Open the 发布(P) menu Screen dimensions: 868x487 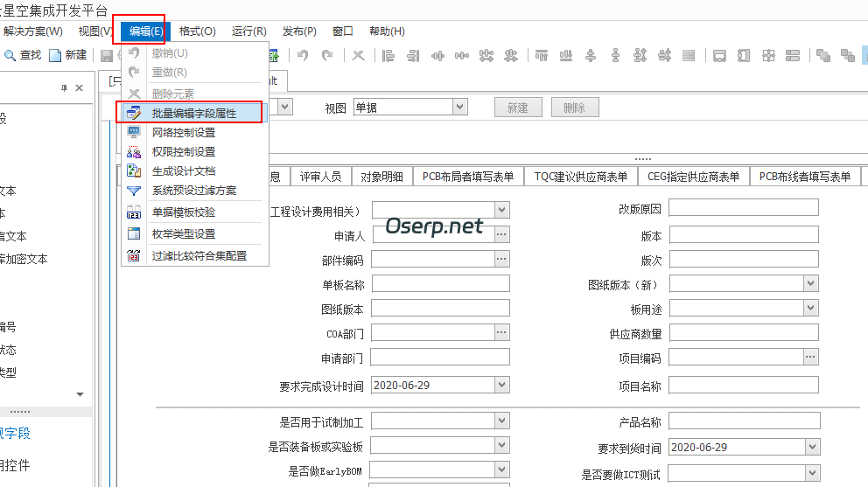(299, 31)
